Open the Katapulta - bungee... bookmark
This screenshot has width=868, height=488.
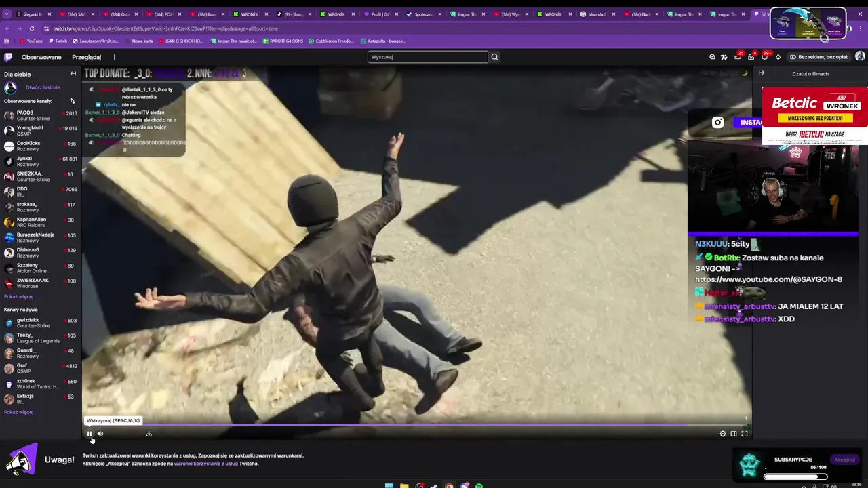point(382,41)
